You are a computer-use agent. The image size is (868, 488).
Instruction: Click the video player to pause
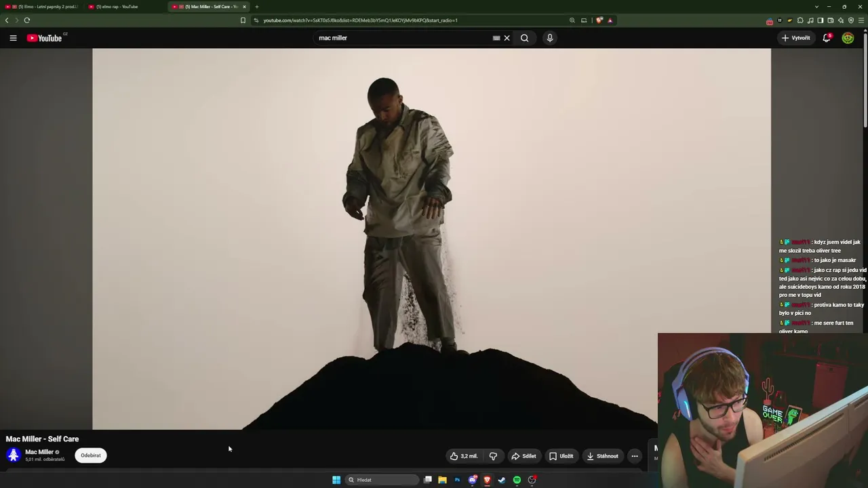coord(431,239)
